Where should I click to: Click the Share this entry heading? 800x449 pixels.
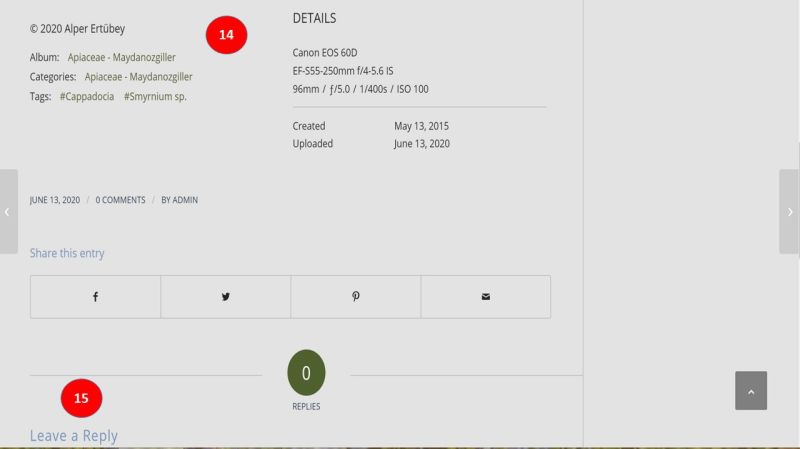pos(67,253)
